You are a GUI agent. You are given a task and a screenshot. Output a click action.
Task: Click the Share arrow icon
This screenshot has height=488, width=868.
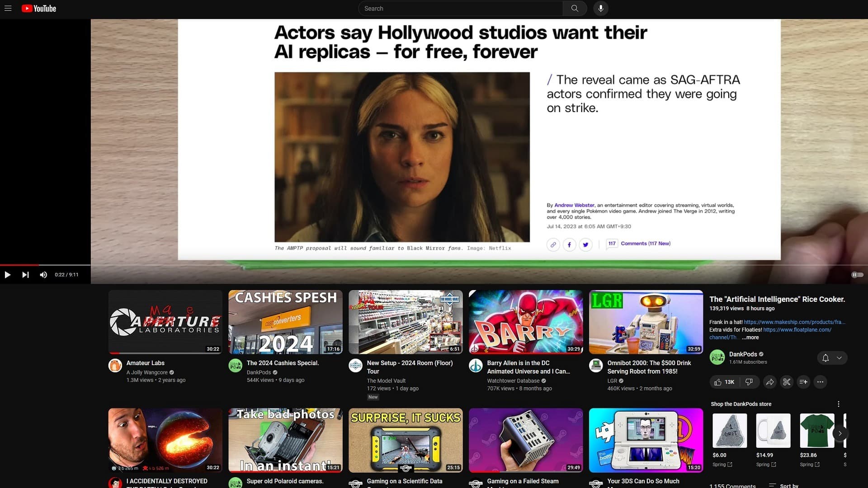tap(769, 382)
